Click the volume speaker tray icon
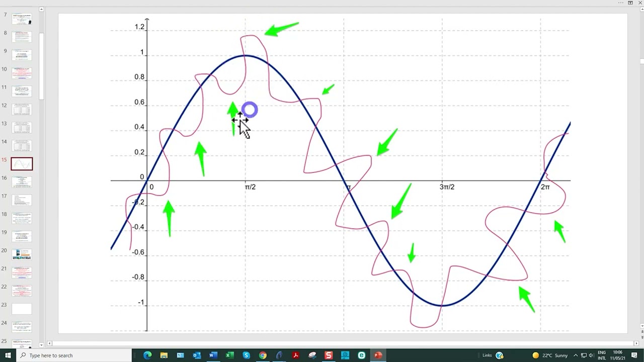Screen dimensions: 644x362 pyautogui.click(x=592, y=355)
